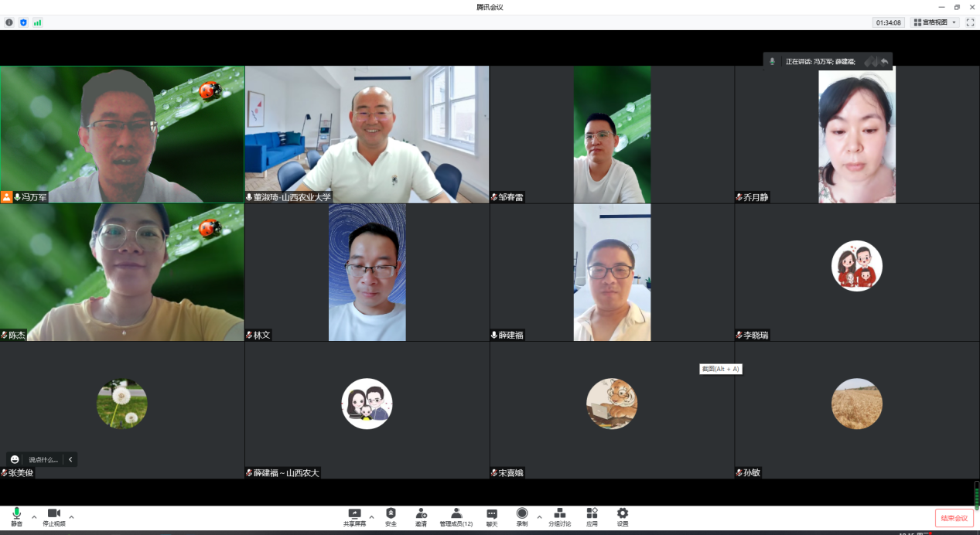The width and height of the screenshot is (980, 535).
Task: Mute microphone with the 静音 button
Action: [x=16, y=516]
